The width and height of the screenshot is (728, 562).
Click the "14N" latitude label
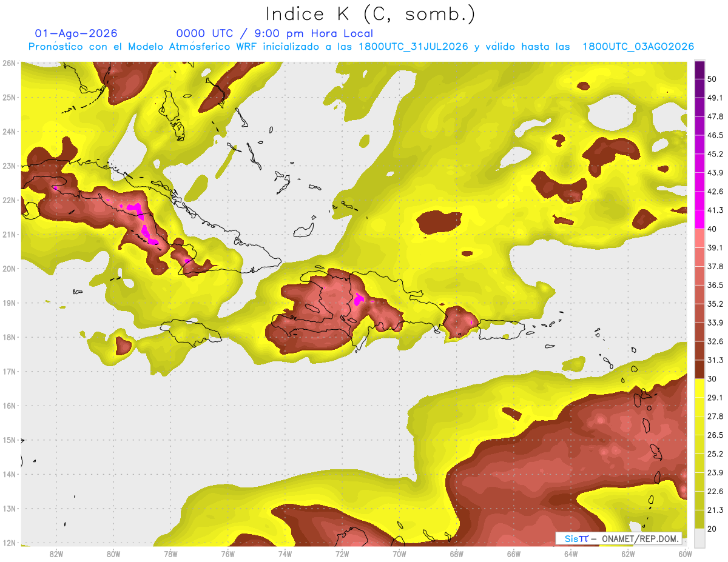pyautogui.click(x=8, y=474)
